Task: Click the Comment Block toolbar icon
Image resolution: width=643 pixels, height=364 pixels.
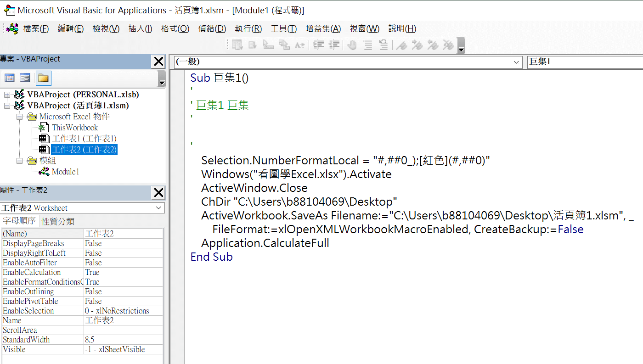Action: [x=368, y=45]
